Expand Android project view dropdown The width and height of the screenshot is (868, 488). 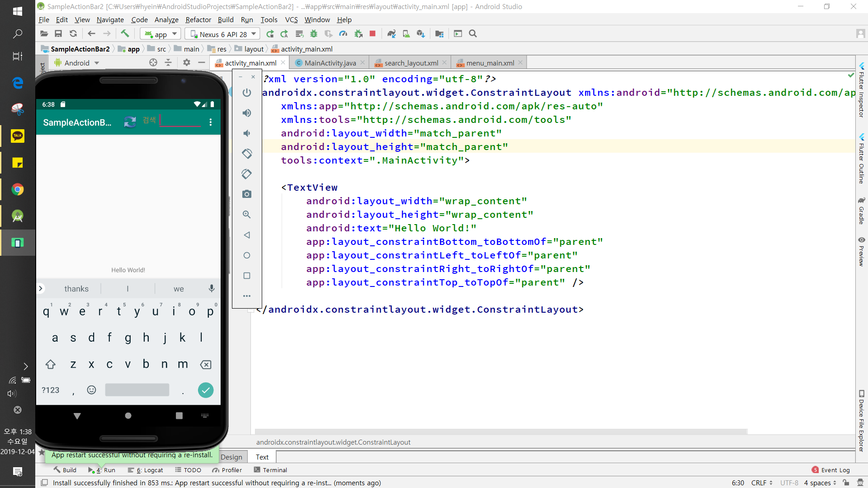pos(97,63)
